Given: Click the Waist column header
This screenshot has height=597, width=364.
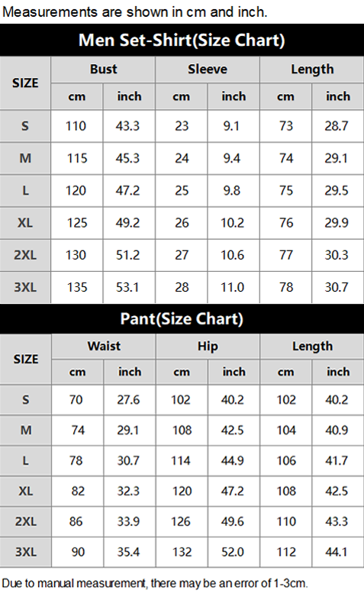Looking at the screenshot, I should [104, 346].
